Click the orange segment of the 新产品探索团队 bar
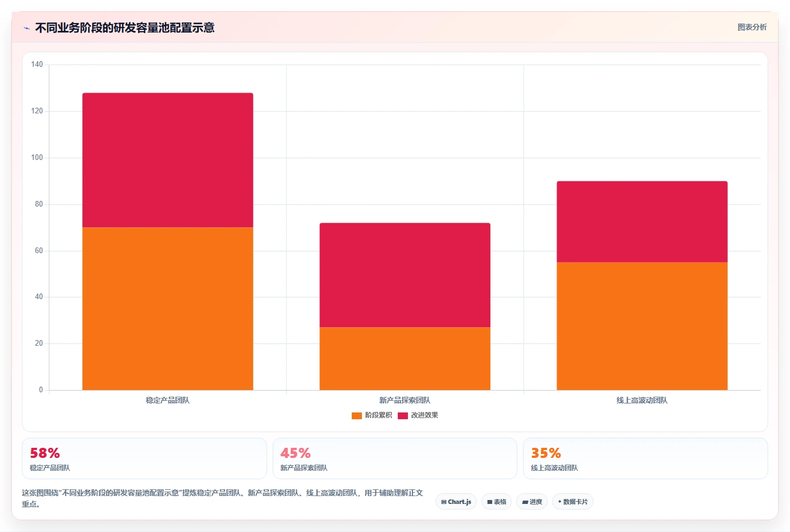 (x=405, y=359)
